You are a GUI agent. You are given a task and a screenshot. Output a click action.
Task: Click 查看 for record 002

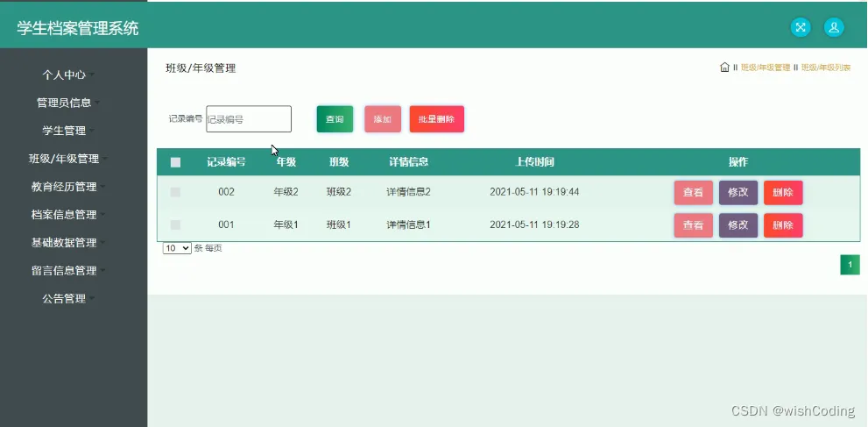[693, 193]
